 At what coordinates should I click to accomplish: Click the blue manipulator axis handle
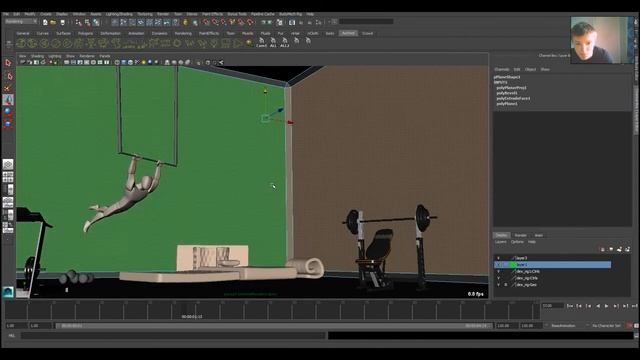coord(280,110)
